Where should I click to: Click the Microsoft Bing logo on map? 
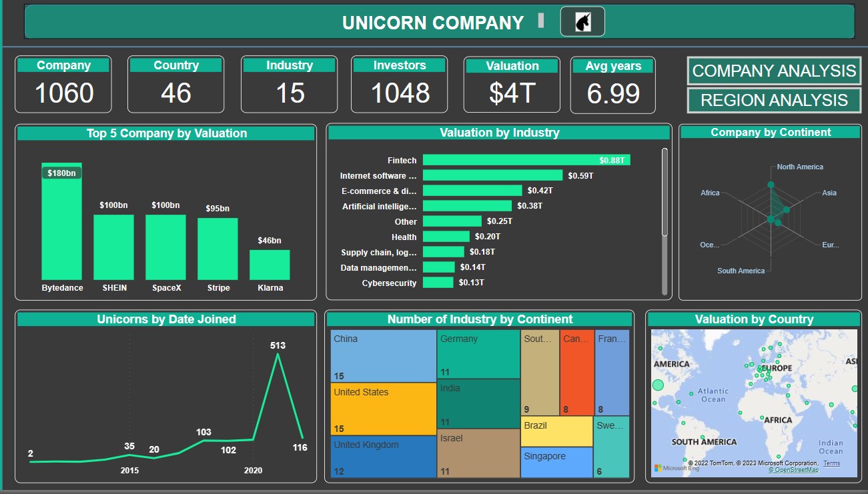point(670,468)
